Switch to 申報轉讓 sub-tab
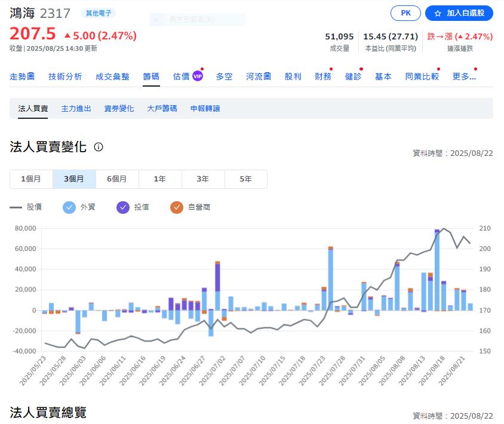Viewport: 504px width, 424px height. 205,109
